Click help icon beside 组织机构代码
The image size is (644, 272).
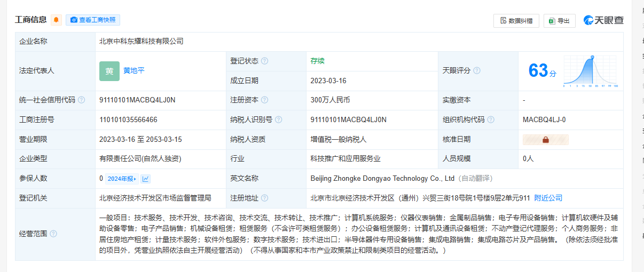(x=490, y=120)
